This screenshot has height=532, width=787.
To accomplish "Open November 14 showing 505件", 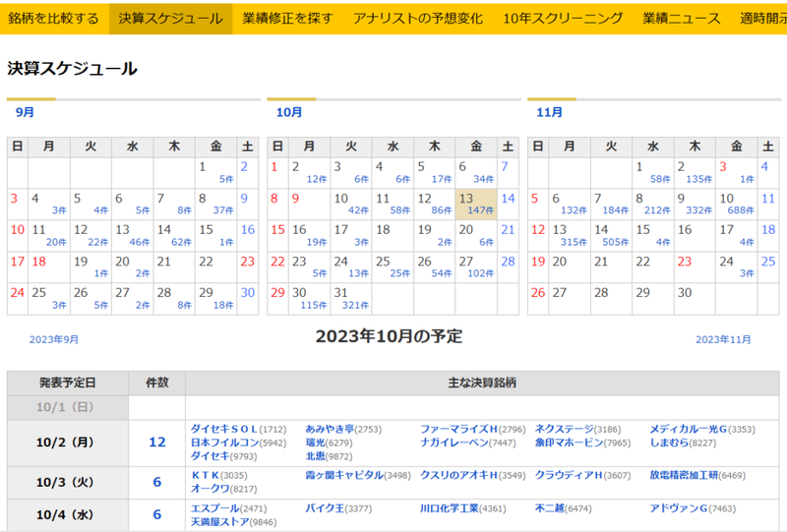I will [616, 242].
